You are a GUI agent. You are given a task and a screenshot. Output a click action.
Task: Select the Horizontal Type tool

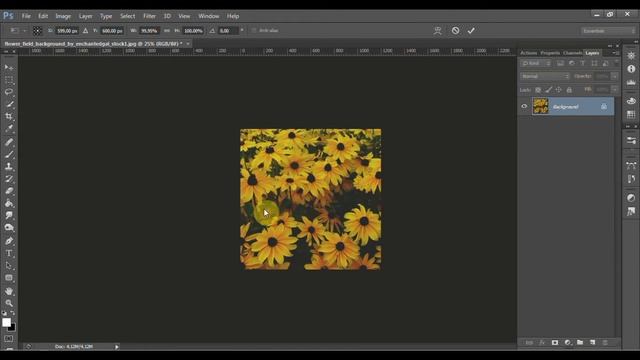click(x=9, y=253)
